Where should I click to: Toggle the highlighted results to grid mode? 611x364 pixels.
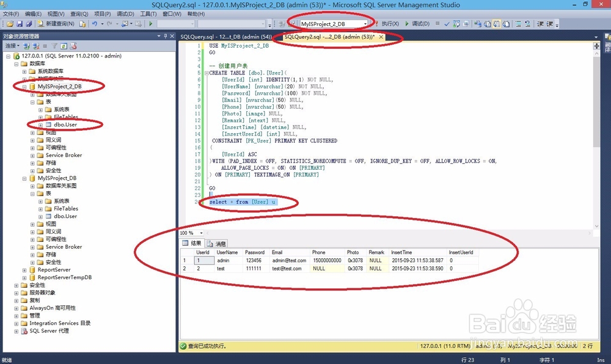click(x=496, y=24)
